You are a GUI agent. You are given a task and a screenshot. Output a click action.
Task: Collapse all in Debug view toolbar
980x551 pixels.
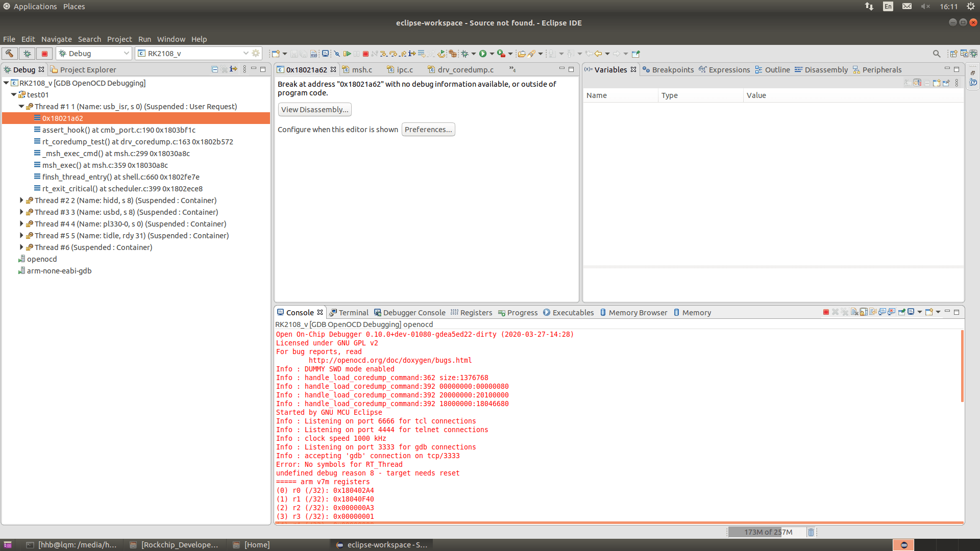tap(215, 69)
